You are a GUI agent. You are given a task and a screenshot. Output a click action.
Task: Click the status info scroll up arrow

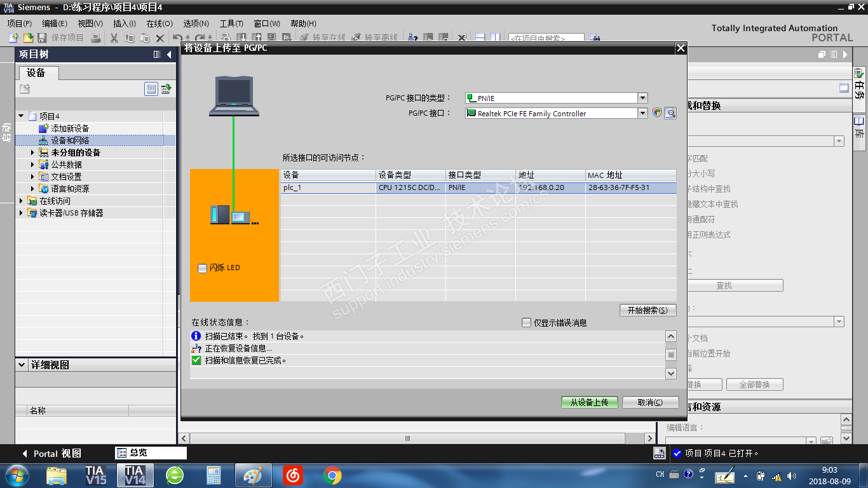point(671,336)
